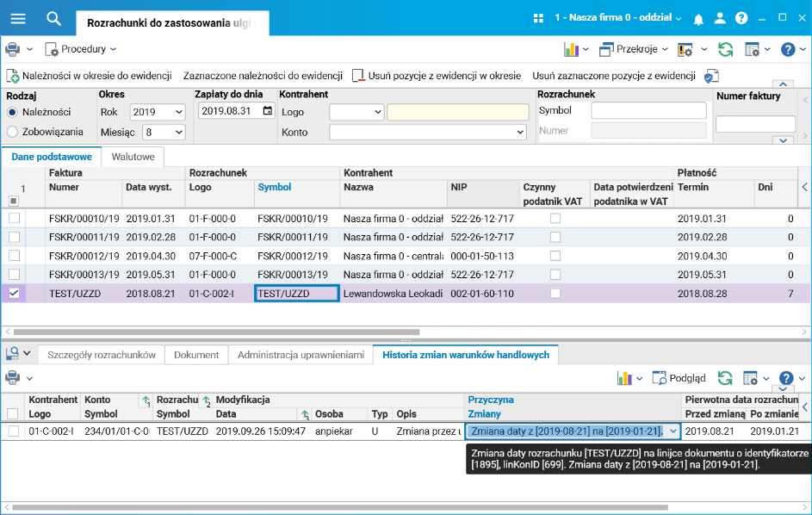Click Zaznaczone należności do ewidencji
The height and width of the screenshot is (515, 812).
click(263, 76)
